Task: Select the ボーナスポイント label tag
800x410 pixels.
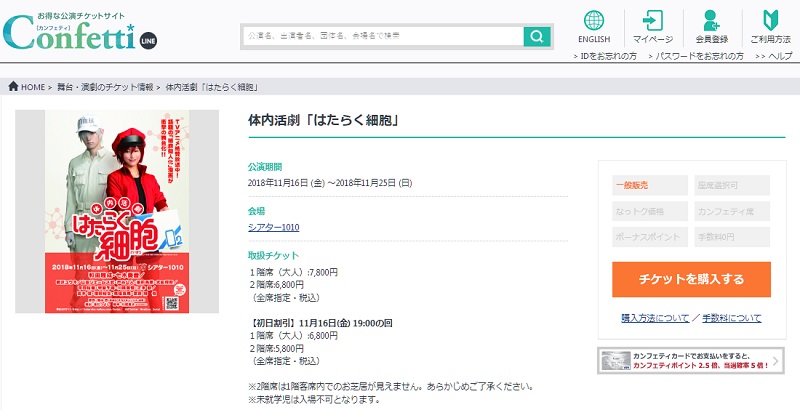Action: [650, 237]
